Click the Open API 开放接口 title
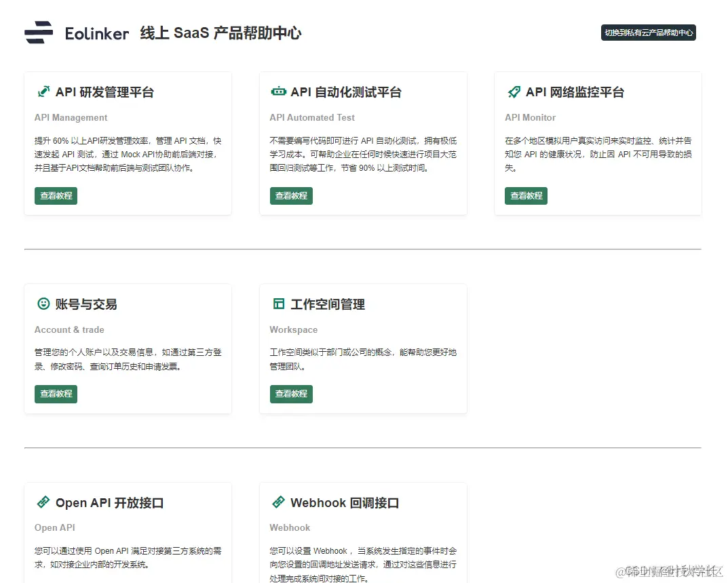The height and width of the screenshot is (583, 728). pos(109,503)
